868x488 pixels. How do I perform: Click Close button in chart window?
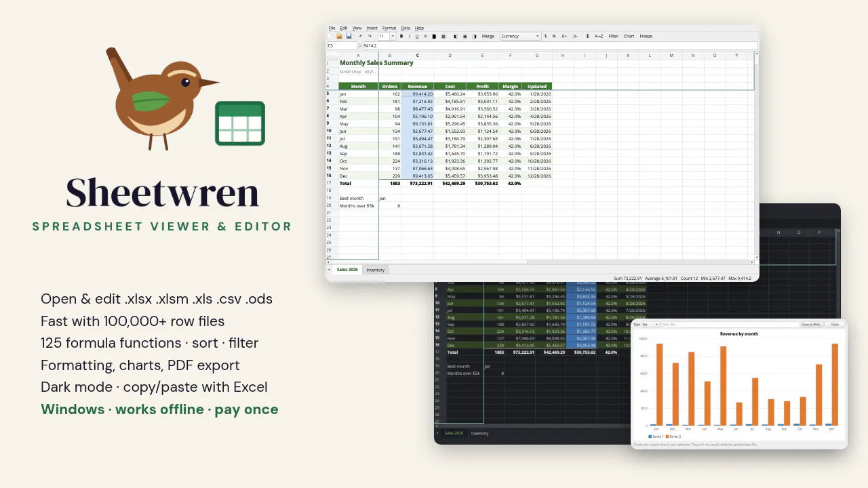[835, 325]
